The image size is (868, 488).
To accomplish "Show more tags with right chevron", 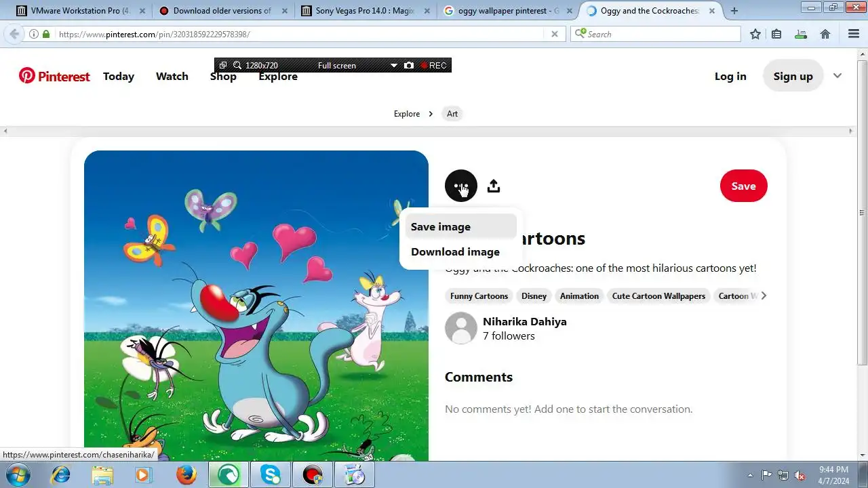I will pyautogui.click(x=764, y=296).
